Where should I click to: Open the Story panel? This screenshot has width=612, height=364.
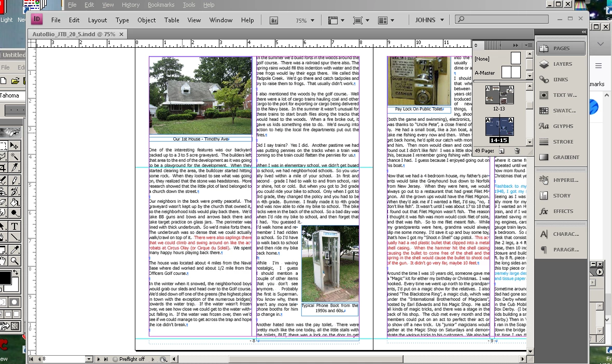click(561, 196)
